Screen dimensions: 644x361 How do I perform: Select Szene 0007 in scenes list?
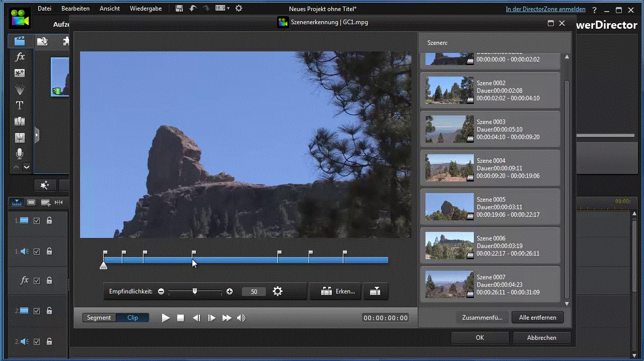pyautogui.click(x=490, y=284)
